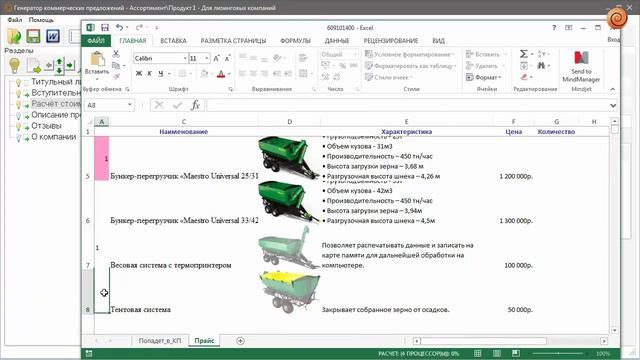Decrease font size with small A icon
This screenshot has width=640, height=360.
click(x=227, y=58)
